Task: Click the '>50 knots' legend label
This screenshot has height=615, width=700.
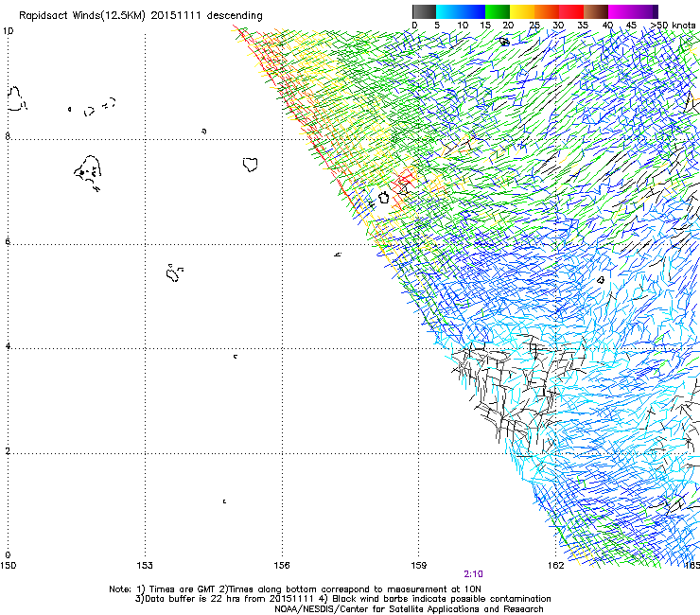Action: 673,26
